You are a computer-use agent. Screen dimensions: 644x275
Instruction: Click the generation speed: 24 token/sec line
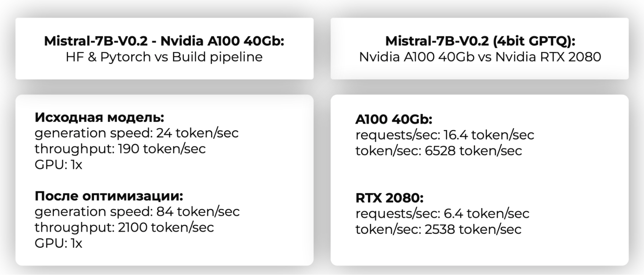(x=136, y=133)
